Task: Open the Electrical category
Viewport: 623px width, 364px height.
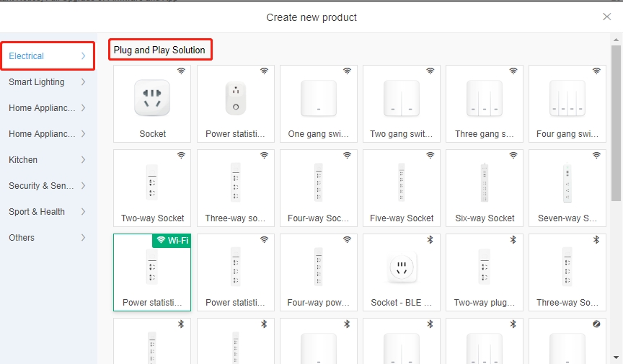Action: 48,56
